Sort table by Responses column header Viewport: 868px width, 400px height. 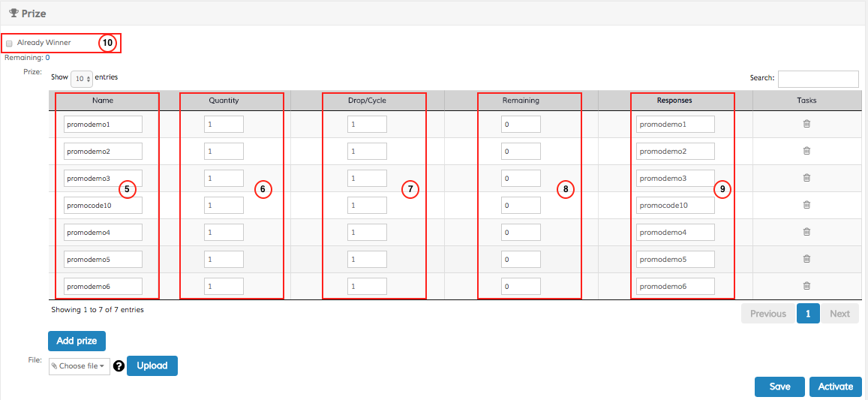click(x=674, y=100)
